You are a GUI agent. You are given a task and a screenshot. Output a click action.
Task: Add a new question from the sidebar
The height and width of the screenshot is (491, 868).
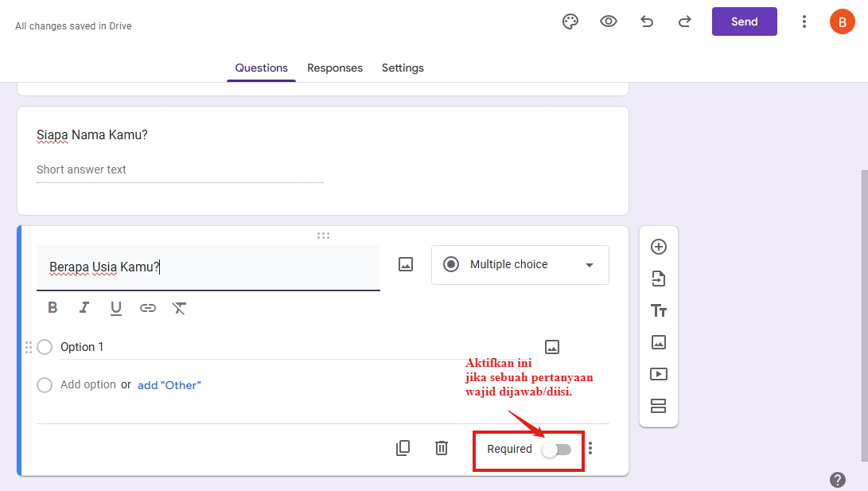pos(659,247)
